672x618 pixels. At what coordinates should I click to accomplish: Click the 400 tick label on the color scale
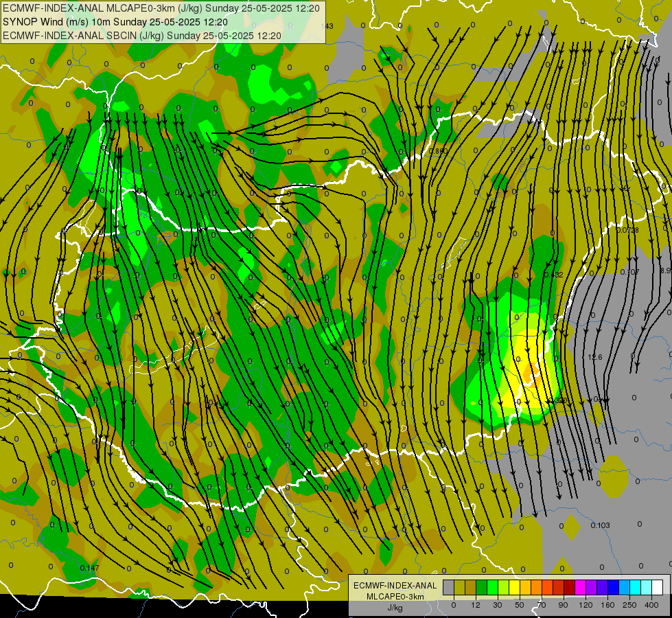[x=651, y=605]
